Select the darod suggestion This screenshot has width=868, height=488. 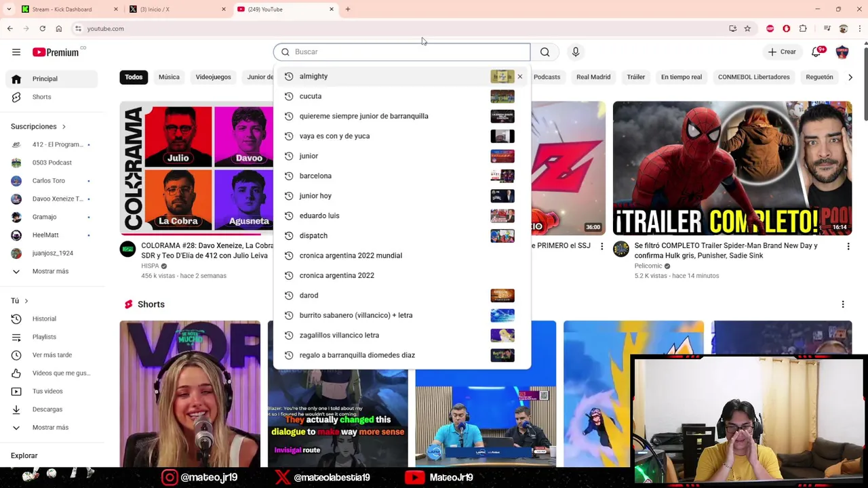pyautogui.click(x=401, y=296)
